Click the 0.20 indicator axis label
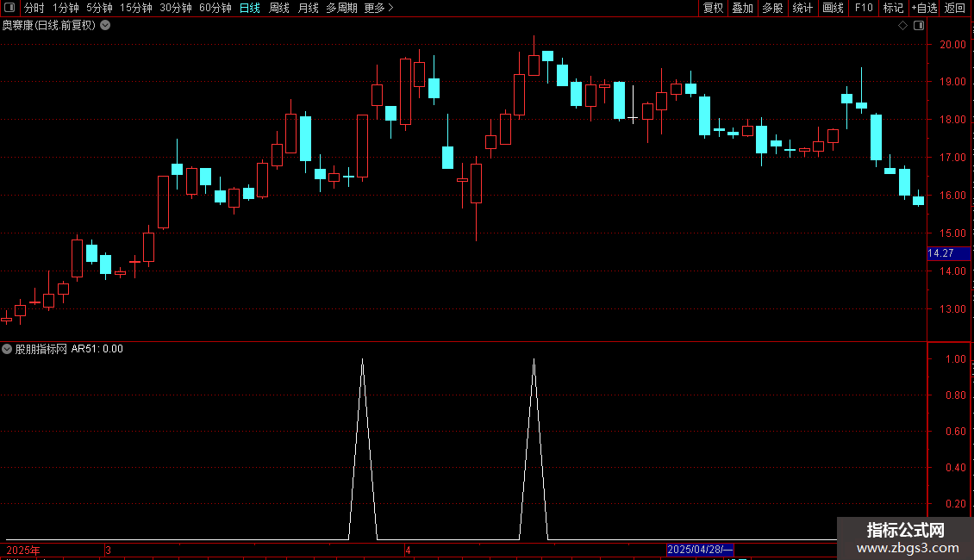The height and width of the screenshot is (560, 974). point(955,504)
